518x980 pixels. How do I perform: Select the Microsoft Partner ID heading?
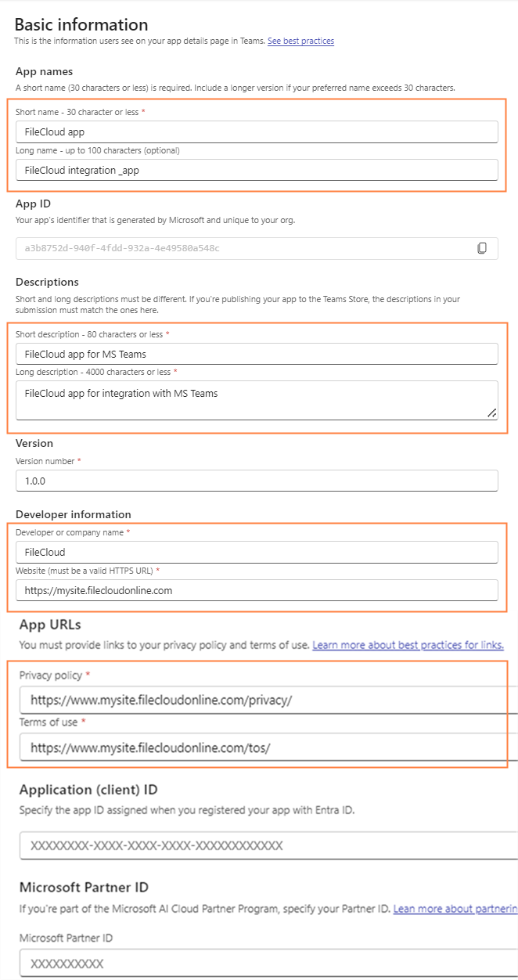click(x=84, y=887)
